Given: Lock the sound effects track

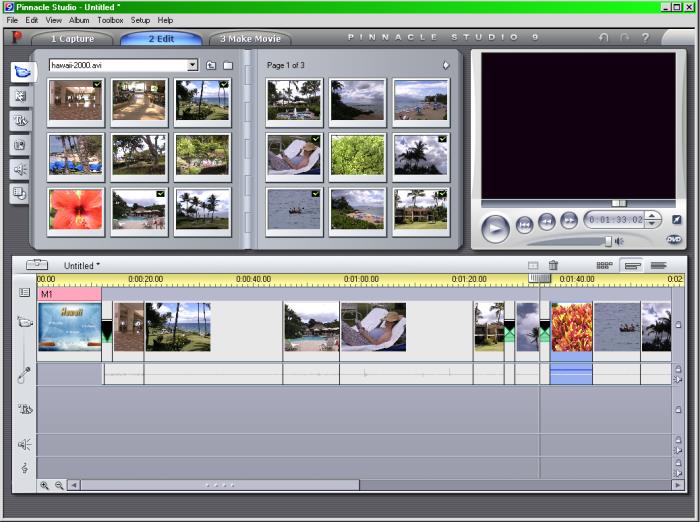Looking at the screenshot, I should point(678,440).
